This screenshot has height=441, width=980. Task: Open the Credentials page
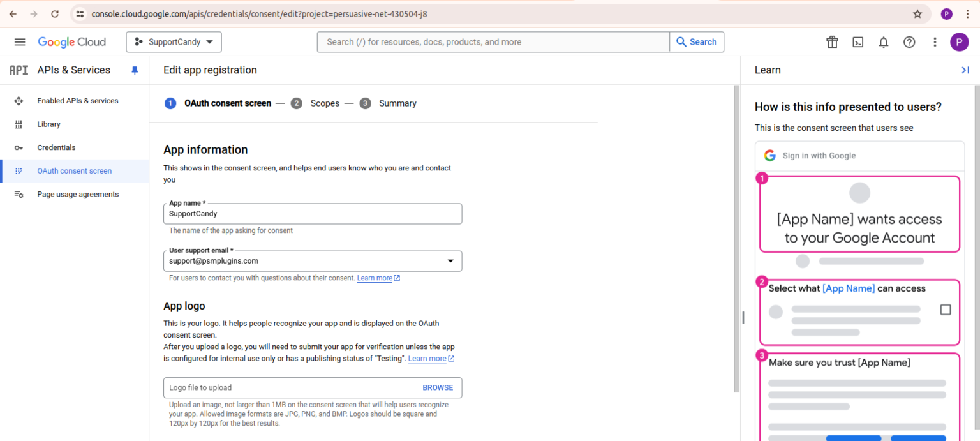[x=56, y=147]
